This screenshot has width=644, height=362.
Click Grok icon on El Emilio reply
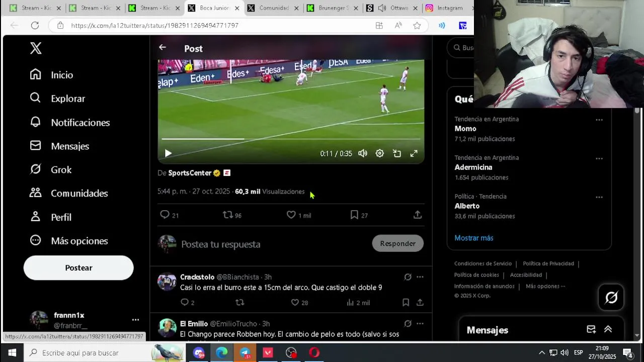click(x=408, y=324)
